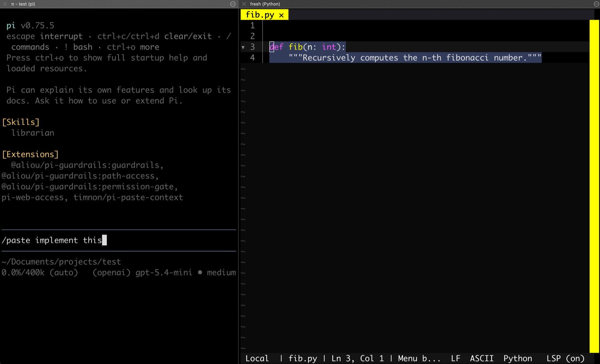
Task: Click '@aliou/pi-guardrails:path-access,' extension text
Action: tap(80, 176)
